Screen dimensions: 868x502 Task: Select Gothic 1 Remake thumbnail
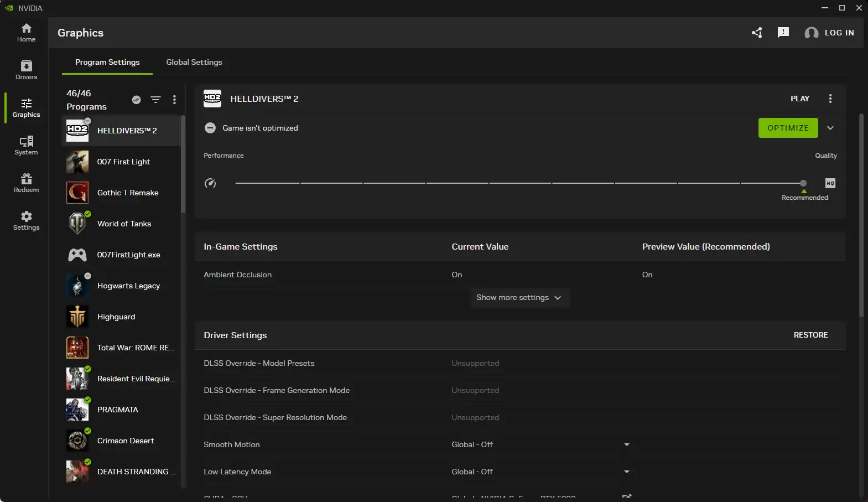pyautogui.click(x=77, y=193)
